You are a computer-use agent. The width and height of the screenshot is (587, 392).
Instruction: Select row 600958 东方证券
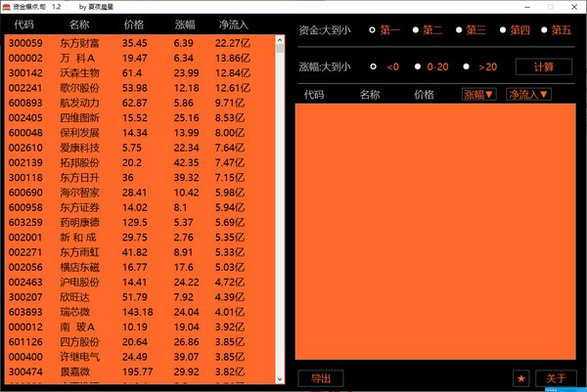click(x=140, y=207)
